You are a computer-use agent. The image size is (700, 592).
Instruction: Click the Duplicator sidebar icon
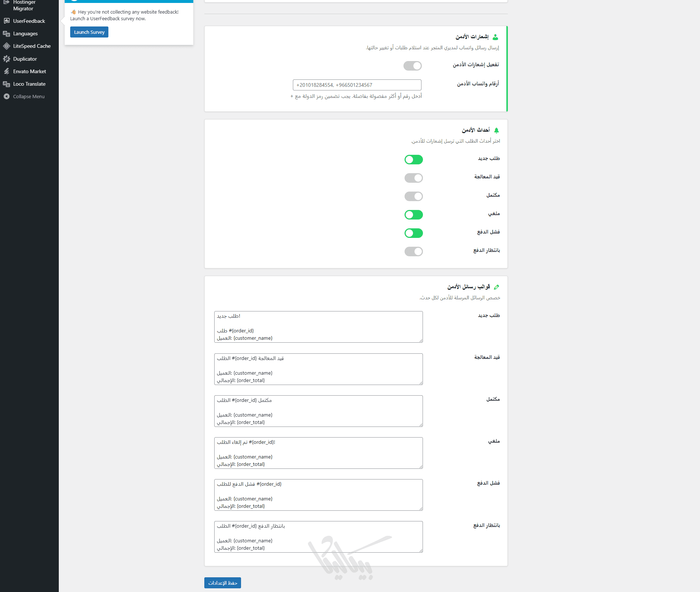7,59
